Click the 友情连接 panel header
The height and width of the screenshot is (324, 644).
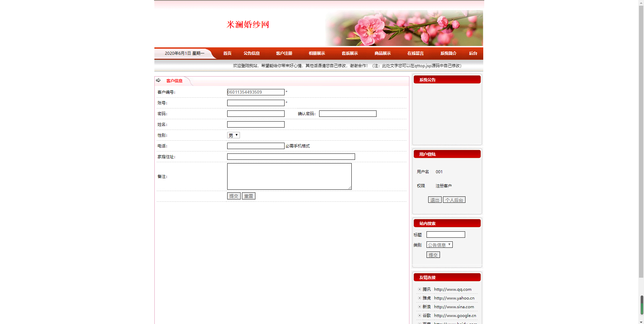pyautogui.click(x=447, y=277)
